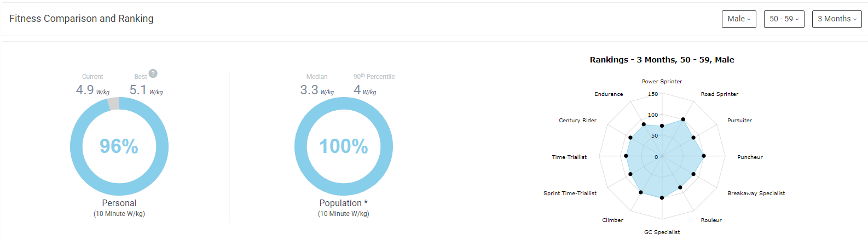Screen dimensions: 868x239
Task: Click the 96% Personal donut chart
Action: [119, 146]
